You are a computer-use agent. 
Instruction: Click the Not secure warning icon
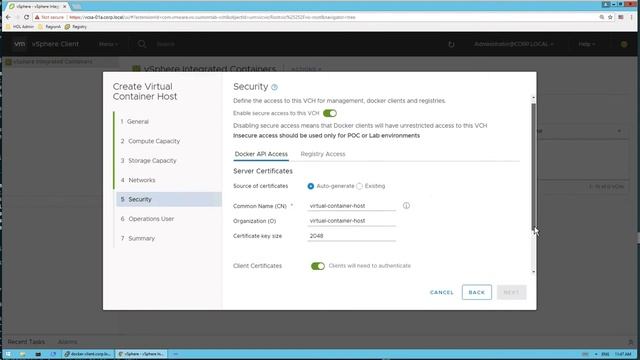(x=37, y=17)
